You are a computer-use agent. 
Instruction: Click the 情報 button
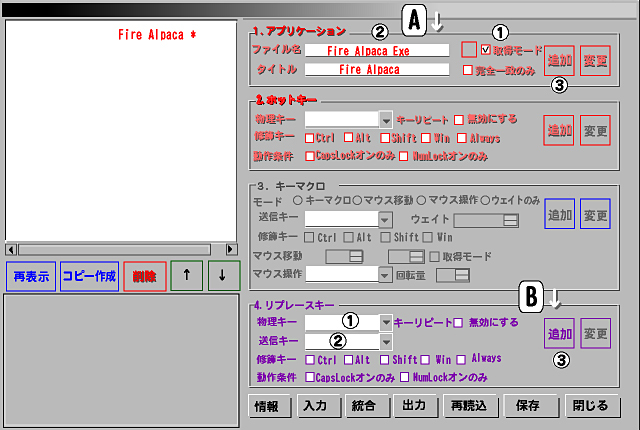pos(269,406)
